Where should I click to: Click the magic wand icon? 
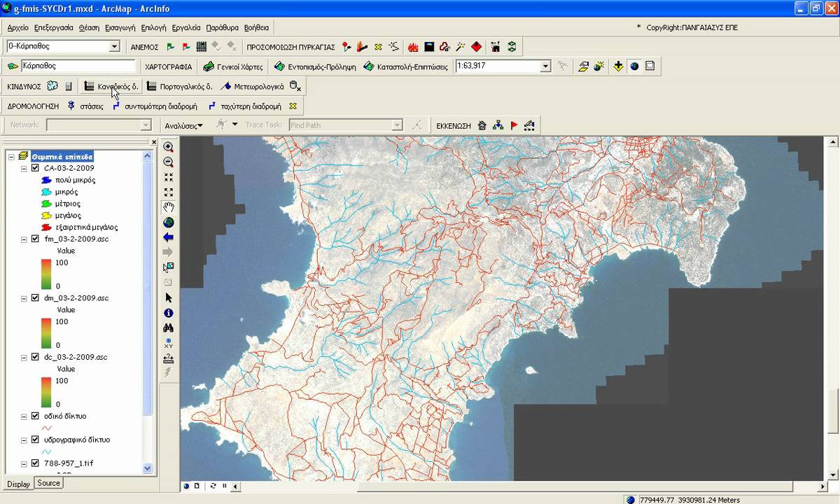pos(461,47)
